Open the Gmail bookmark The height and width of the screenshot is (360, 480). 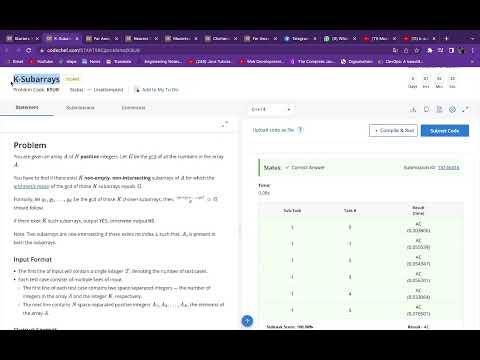(x=15, y=62)
